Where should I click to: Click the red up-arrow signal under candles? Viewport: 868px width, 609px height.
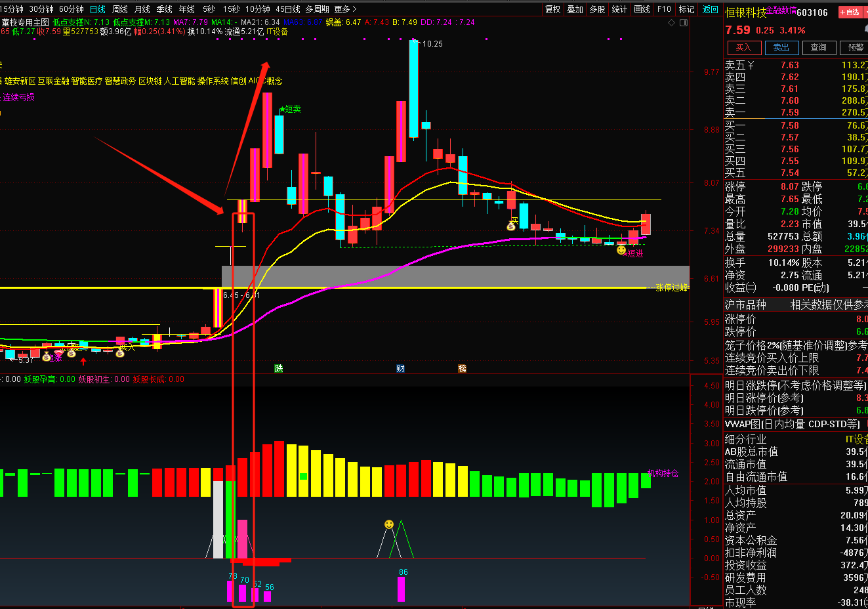83,361
